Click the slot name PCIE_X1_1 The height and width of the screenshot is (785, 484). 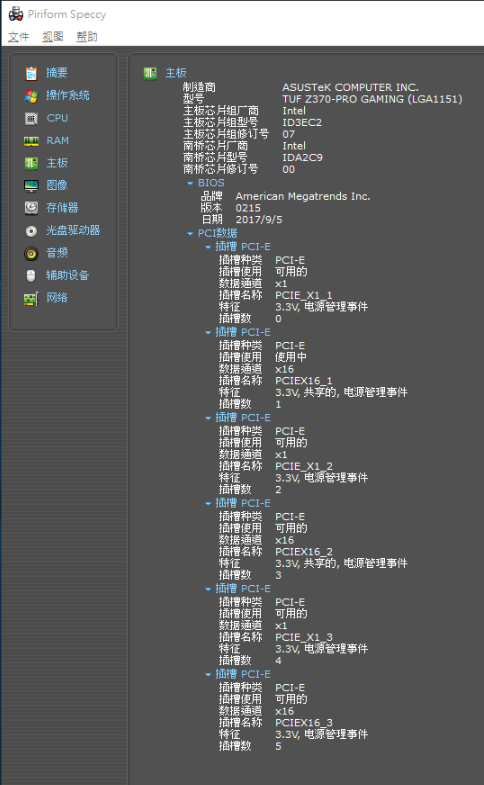[303, 295]
